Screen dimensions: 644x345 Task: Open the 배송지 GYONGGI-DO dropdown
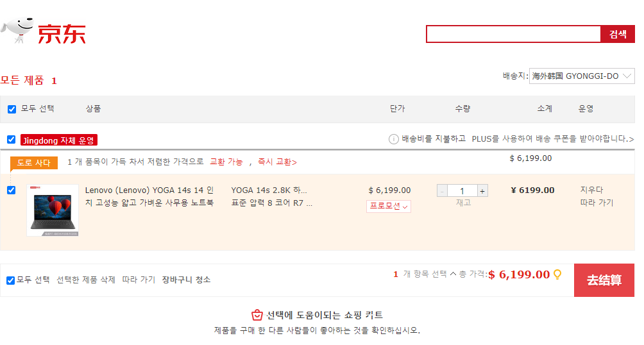point(582,76)
